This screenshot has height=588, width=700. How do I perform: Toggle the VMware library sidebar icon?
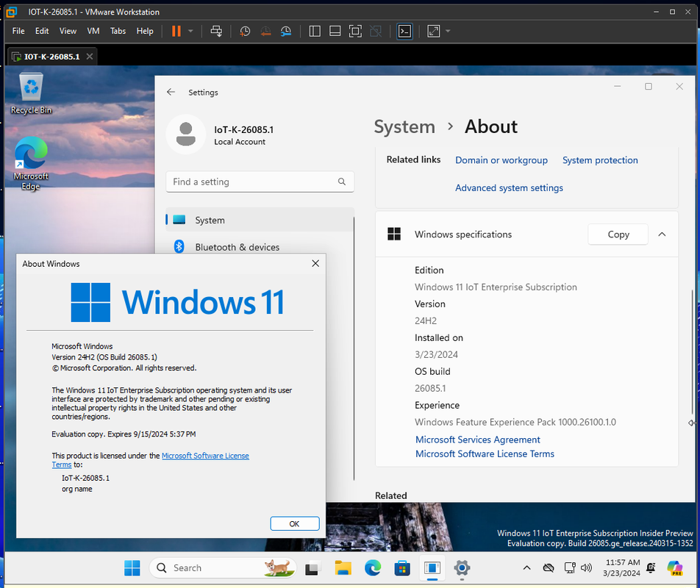coord(315,31)
